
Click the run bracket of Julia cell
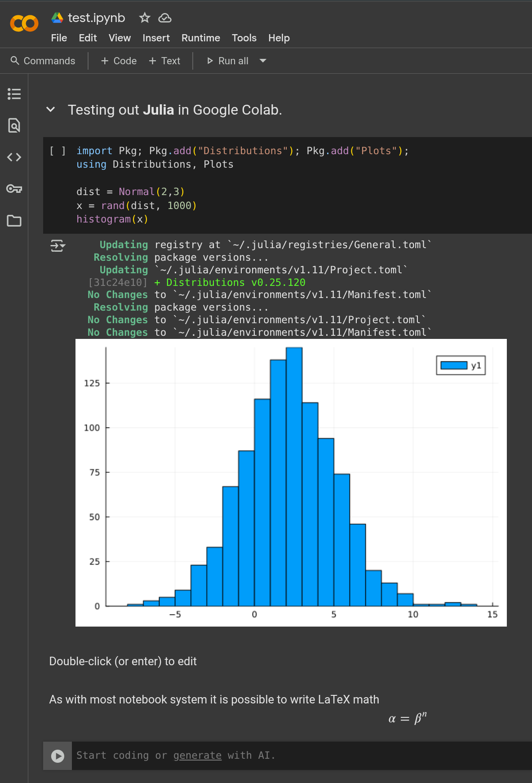[x=58, y=151]
